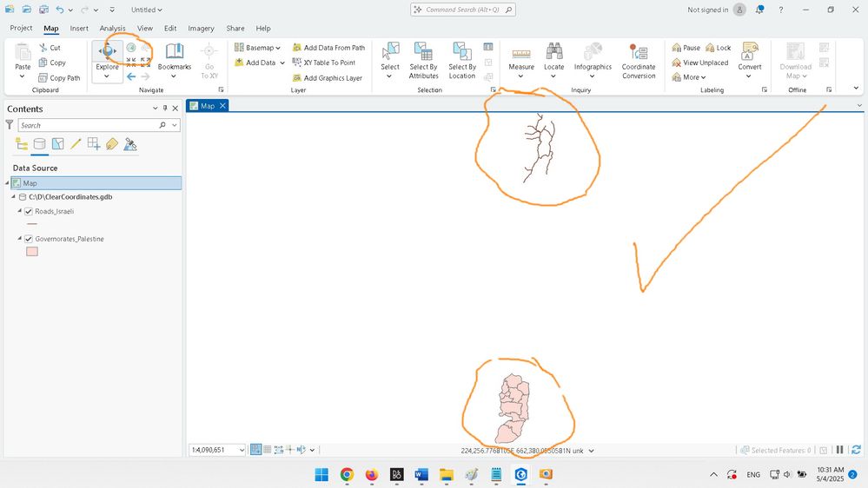Switch Contents to List By Data Source
Screen dimensions: 868x488
39,144
